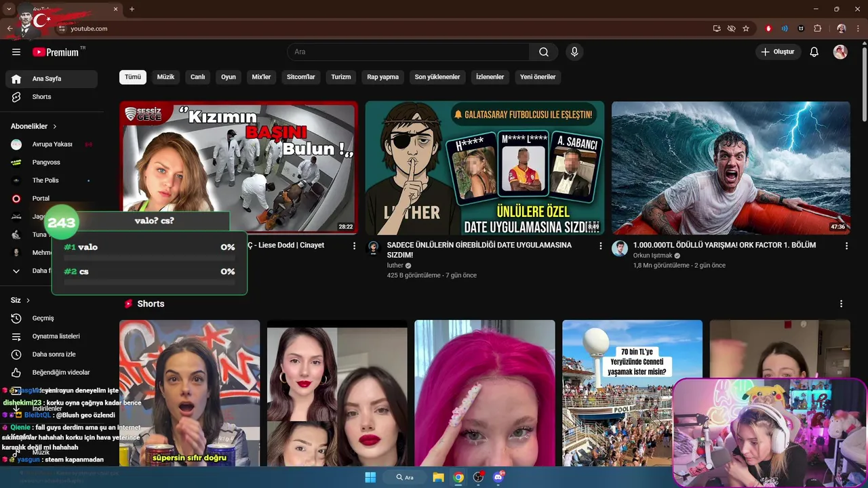Click the install app icon in the address bar
The height and width of the screenshot is (488, 868).
coord(717,28)
